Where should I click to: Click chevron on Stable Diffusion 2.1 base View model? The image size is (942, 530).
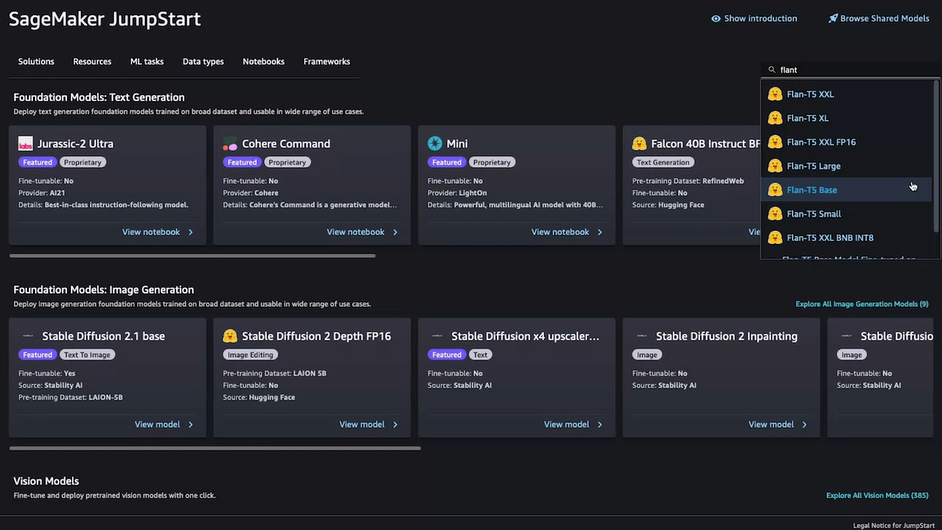(190, 424)
